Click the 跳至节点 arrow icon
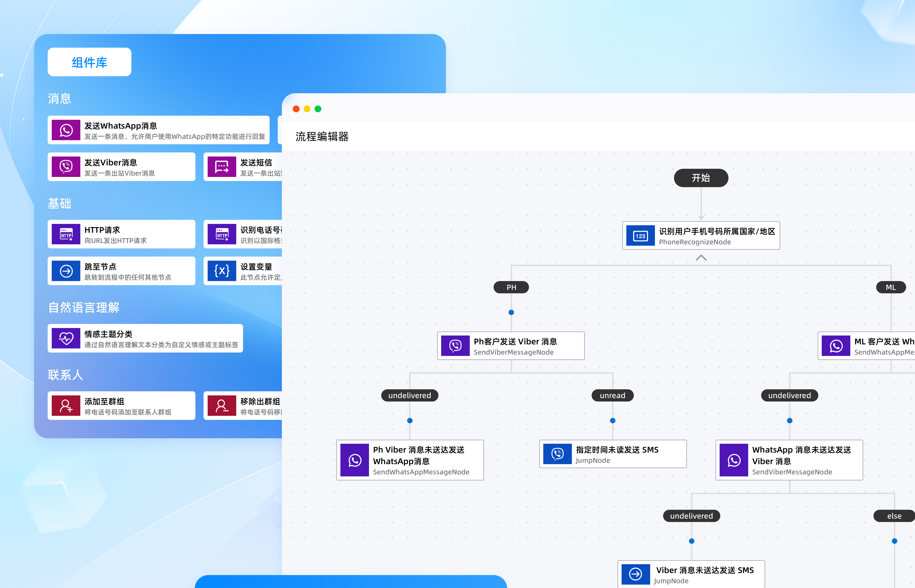The width and height of the screenshot is (915, 588). click(x=66, y=271)
